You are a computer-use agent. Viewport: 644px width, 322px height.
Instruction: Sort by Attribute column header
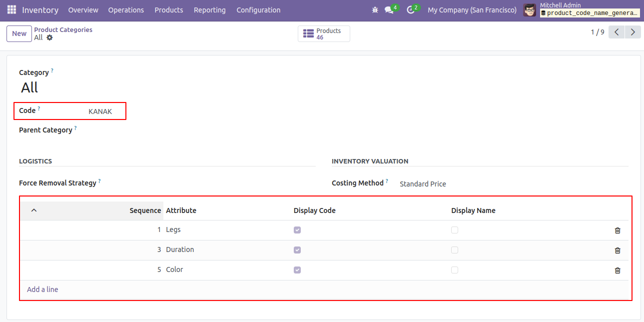coord(181,210)
